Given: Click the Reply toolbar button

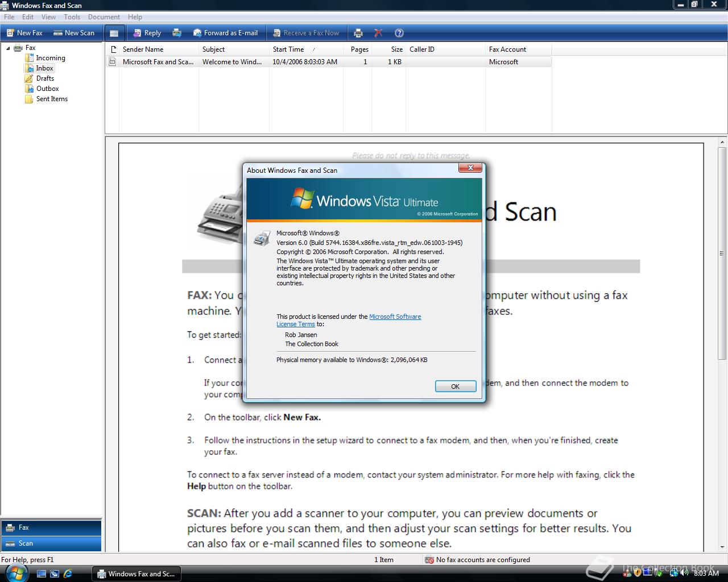Looking at the screenshot, I should coord(147,33).
